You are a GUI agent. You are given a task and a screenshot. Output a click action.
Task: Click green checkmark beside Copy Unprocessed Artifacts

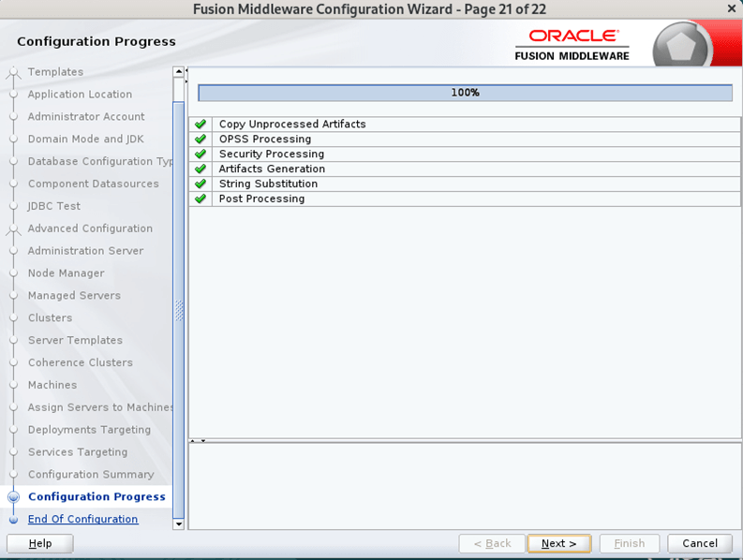pos(201,125)
